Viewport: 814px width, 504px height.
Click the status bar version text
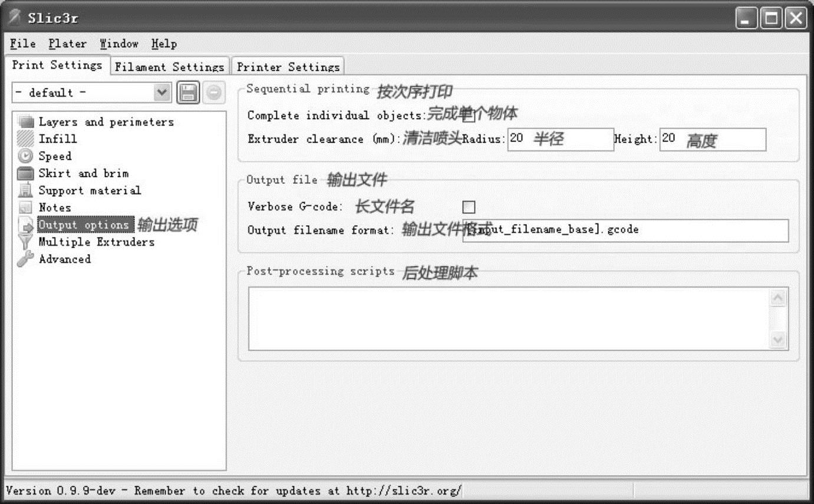(234, 490)
